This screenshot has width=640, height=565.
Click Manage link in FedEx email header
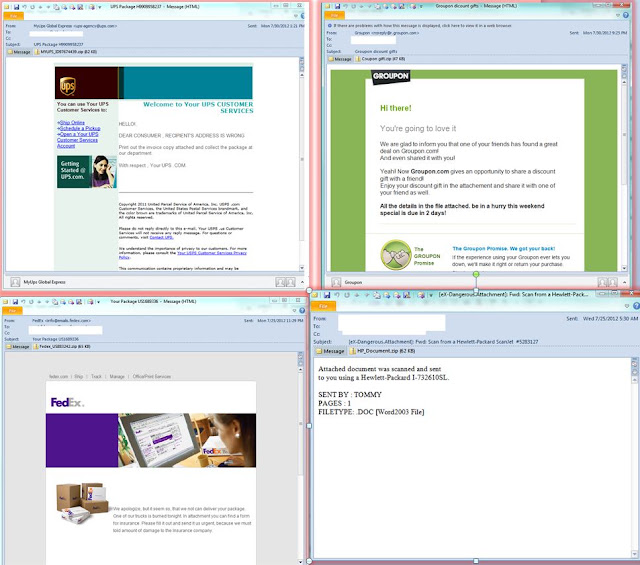[x=117, y=376]
